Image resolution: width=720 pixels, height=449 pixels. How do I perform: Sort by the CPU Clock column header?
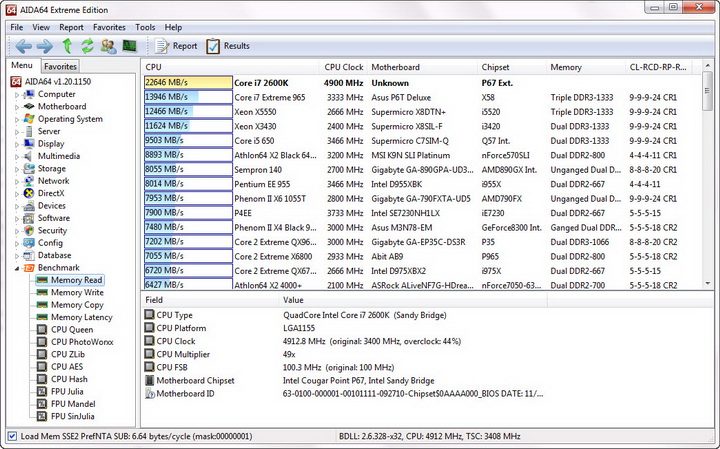[x=343, y=67]
